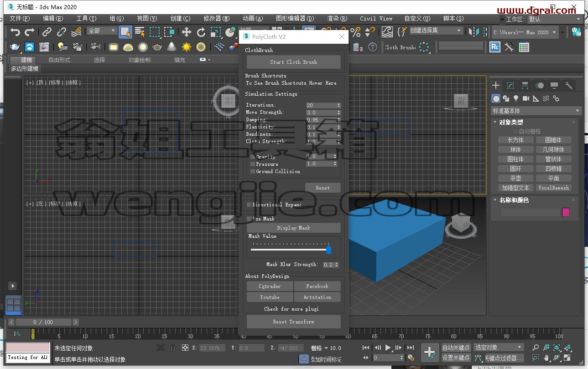This screenshot has width=588, height=369.
Task: Click the teapot render icon
Action: pyautogui.click(x=15, y=47)
